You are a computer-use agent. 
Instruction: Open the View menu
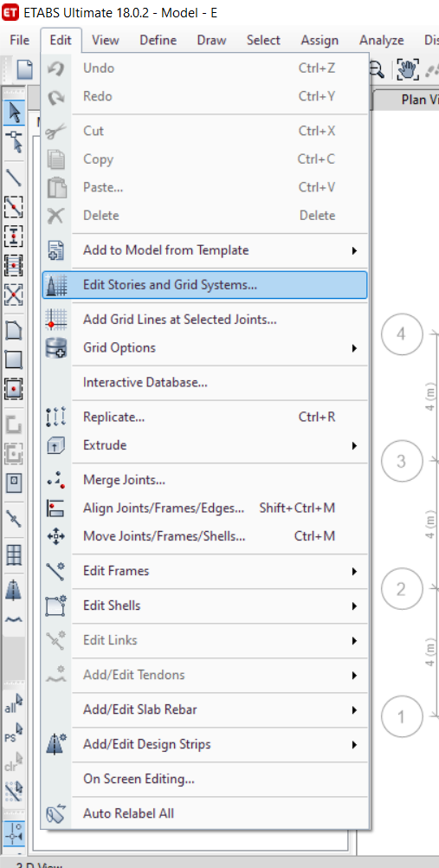click(105, 41)
